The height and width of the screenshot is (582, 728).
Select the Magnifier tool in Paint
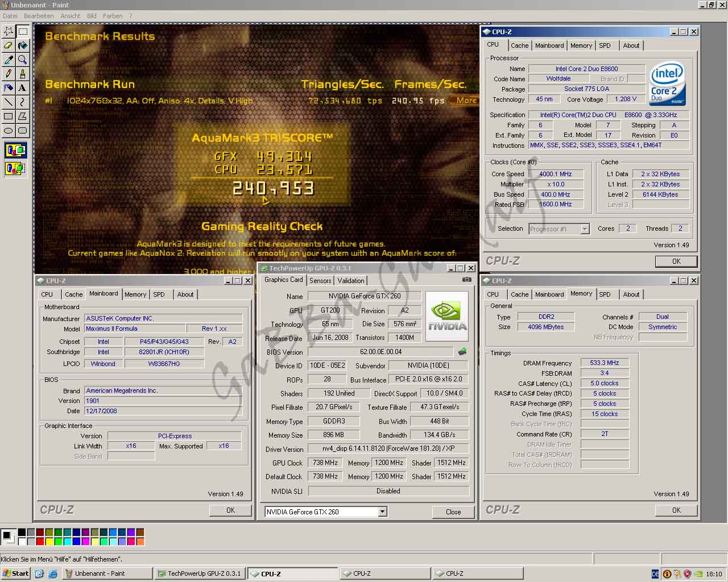(x=22, y=60)
